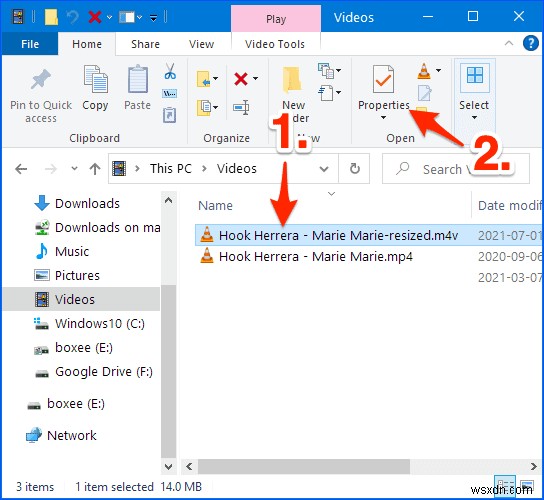Select Videos in navigation pane
Screen dimensions: 544x500
81,299
